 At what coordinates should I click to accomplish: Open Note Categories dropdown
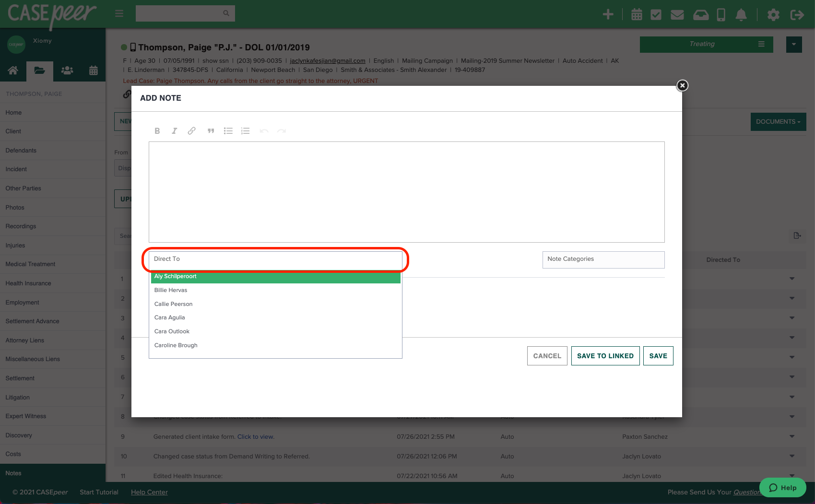pos(603,259)
